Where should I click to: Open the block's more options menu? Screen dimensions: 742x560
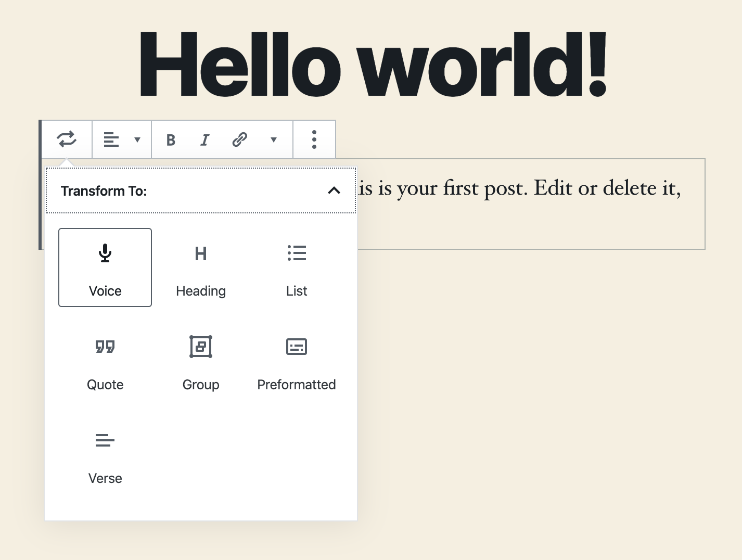(x=314, y=139)
